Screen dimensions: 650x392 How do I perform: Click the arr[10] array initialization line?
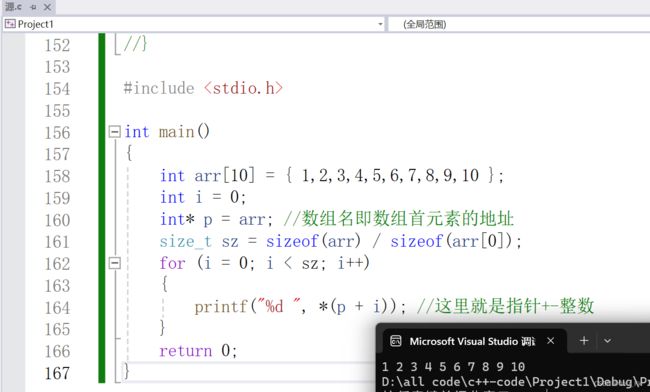[332, 176]
